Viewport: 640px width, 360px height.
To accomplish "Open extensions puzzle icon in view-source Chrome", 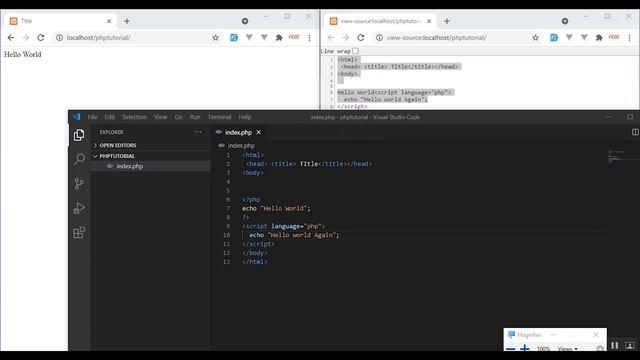I will pyautogui.click(x=599, y=38).
